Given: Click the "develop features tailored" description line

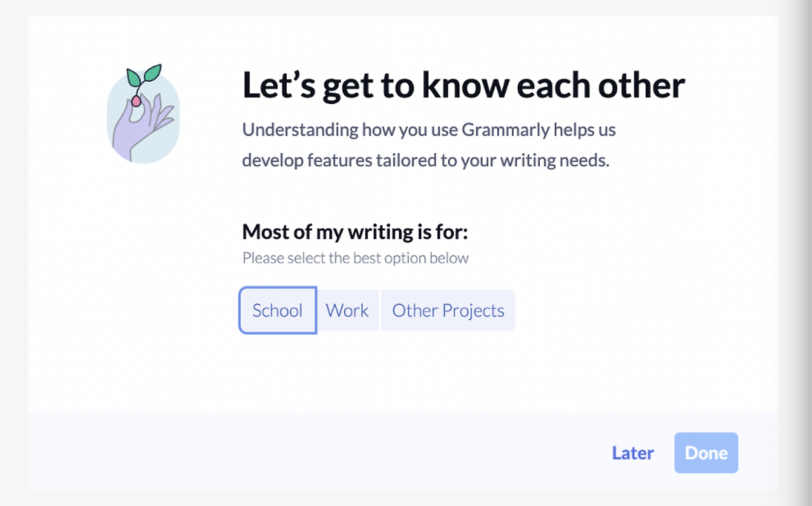Looking at the screenshot, I should tap(425, 160).
